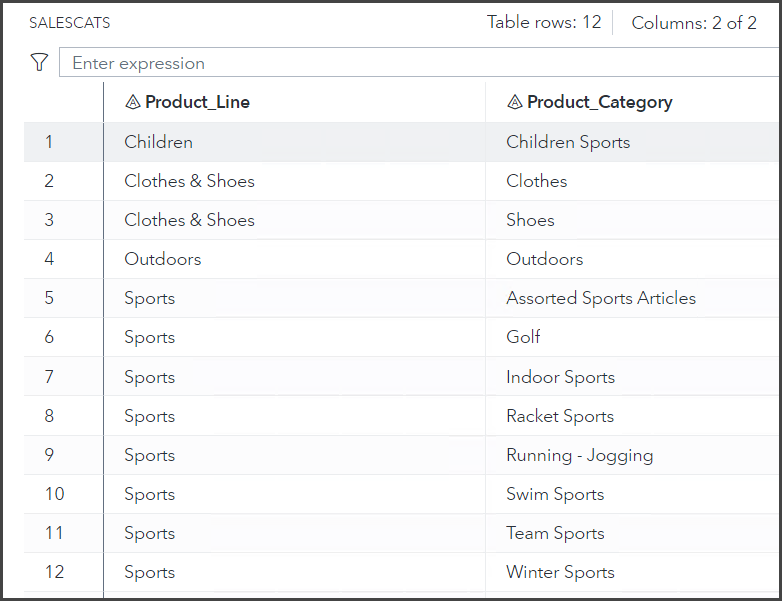Select row number 7
Viewport: 782px width, 601px height.
[x=49, y=377]
